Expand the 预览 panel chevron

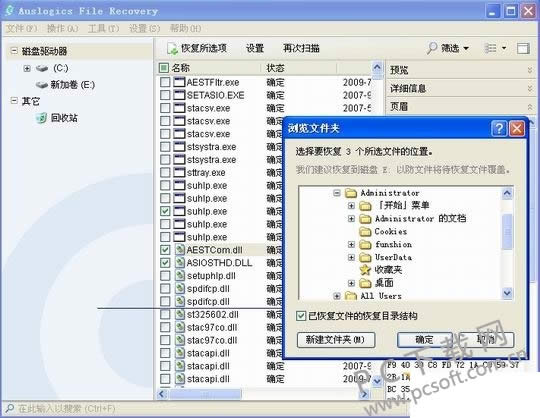tap(530, 70)
